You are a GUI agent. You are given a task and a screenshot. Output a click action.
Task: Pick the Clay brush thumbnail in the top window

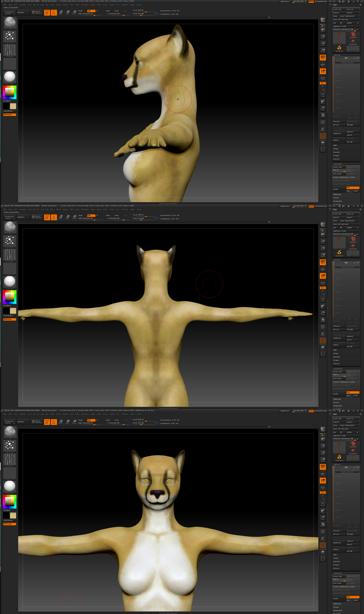point(10,23)
